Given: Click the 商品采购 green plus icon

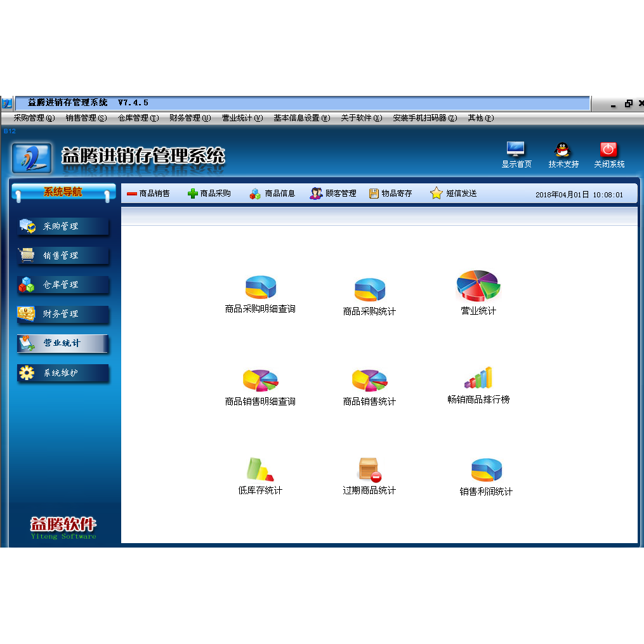Looking at the screenshot, I should click(x=193, y=194).
